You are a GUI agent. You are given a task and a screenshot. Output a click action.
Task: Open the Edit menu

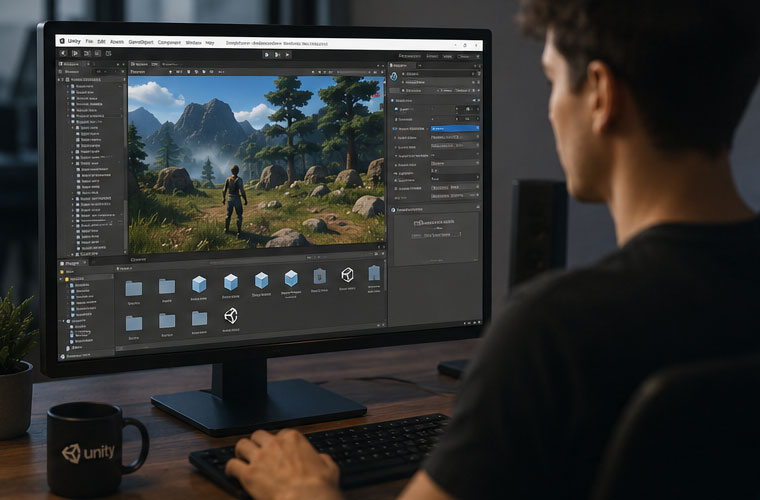coord(101,42)
